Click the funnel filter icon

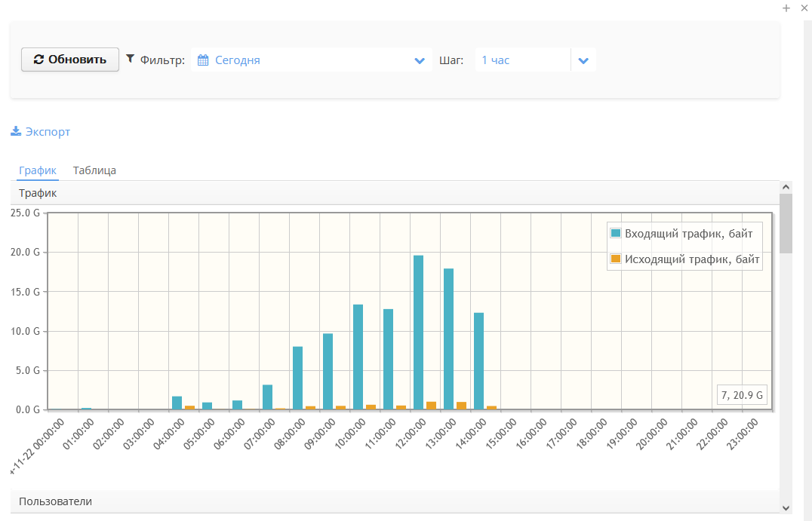click(130, 58)
